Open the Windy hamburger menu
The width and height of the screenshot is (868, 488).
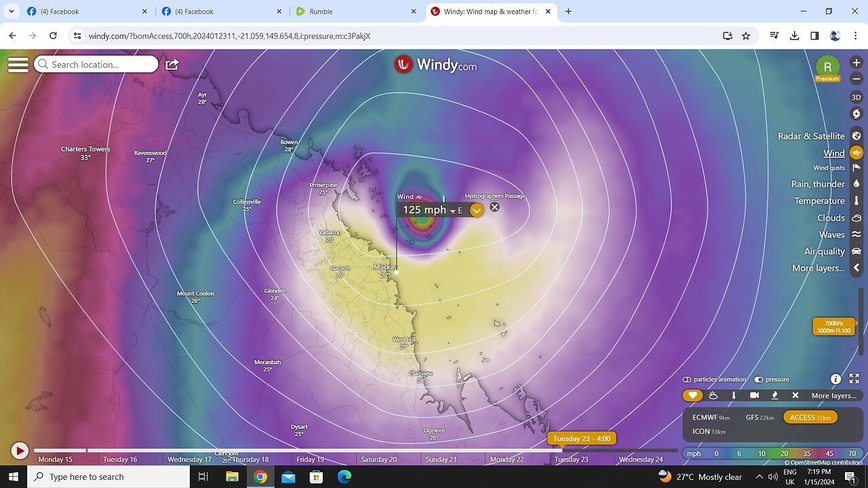click(x=18, y=64)
